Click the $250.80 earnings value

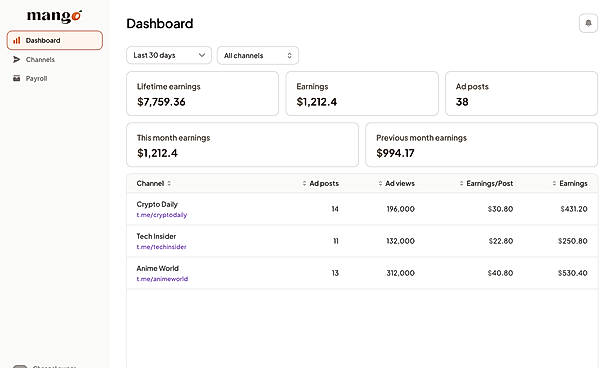point(573,241)
